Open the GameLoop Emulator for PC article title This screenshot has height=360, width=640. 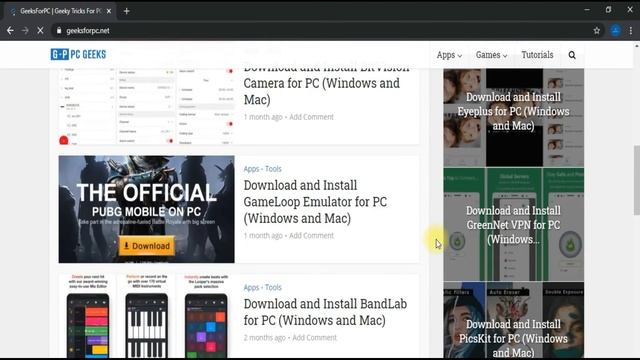point(315,202)
